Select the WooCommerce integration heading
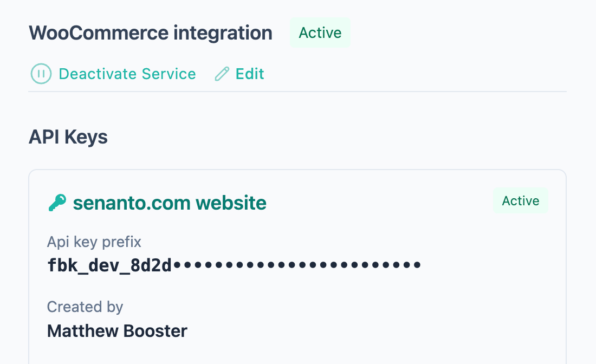596x364 pixels. [x=151, y=33]
